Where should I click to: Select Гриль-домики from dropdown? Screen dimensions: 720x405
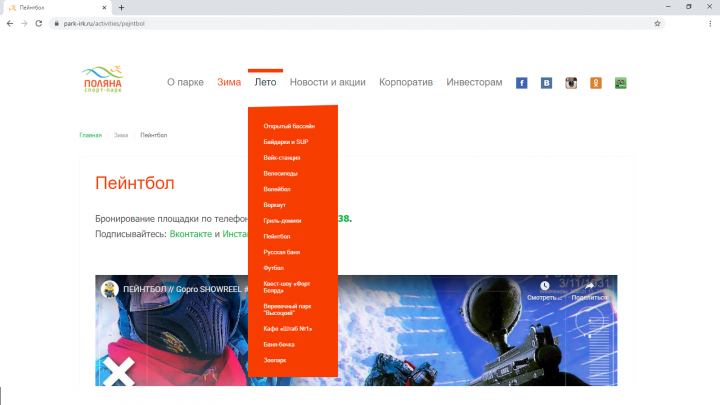click(x=282, y=221)
